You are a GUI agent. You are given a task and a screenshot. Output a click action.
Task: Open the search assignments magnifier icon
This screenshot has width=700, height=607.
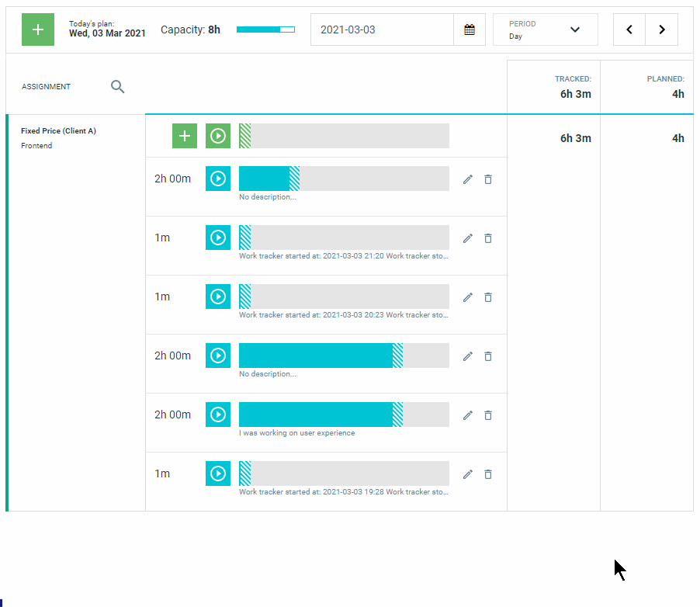(x=117, y=87)
